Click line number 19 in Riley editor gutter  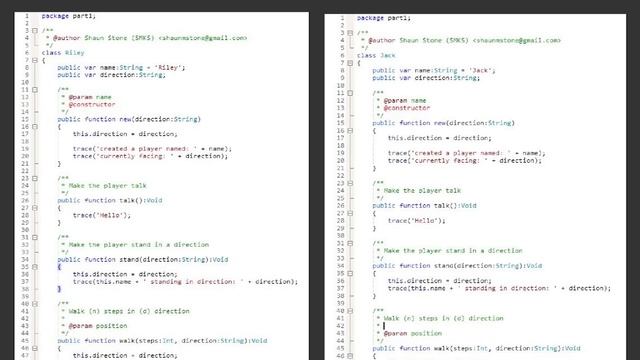(x=25, y=149)
